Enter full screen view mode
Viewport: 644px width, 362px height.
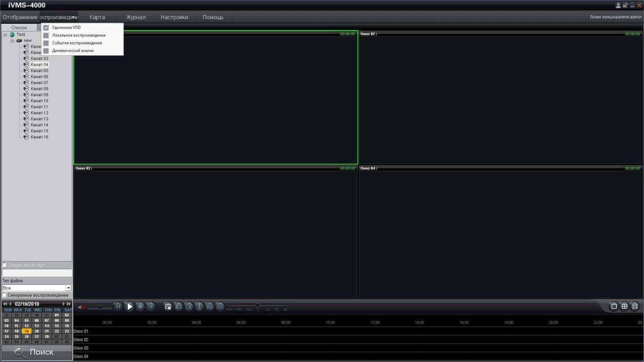[635, 306]
